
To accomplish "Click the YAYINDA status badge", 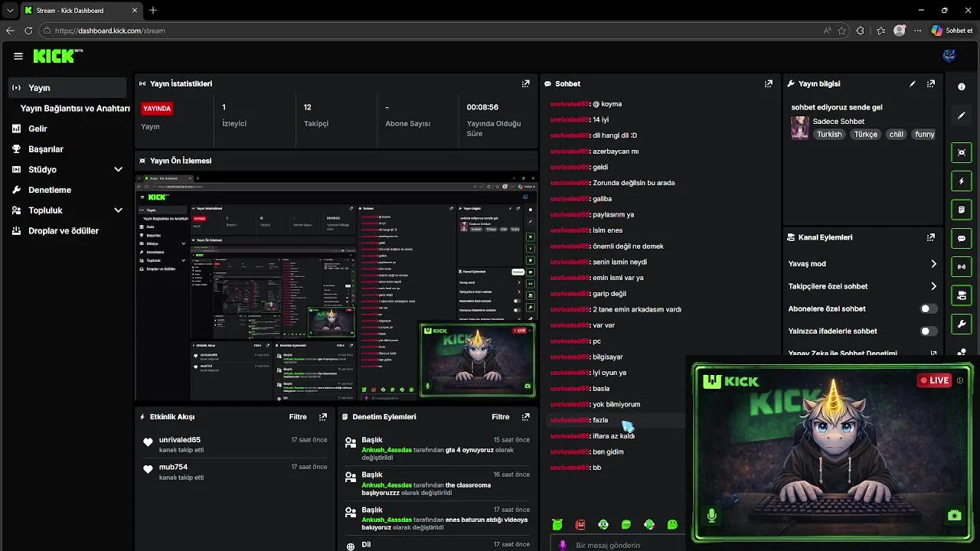I will click(x=157, y=109).
